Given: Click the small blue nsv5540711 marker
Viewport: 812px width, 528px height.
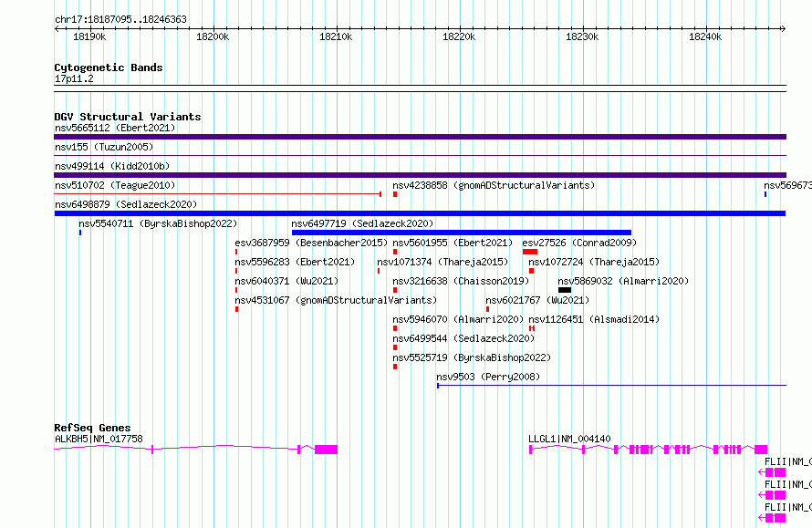Looking at the screenshot, I should coord(80,233).
